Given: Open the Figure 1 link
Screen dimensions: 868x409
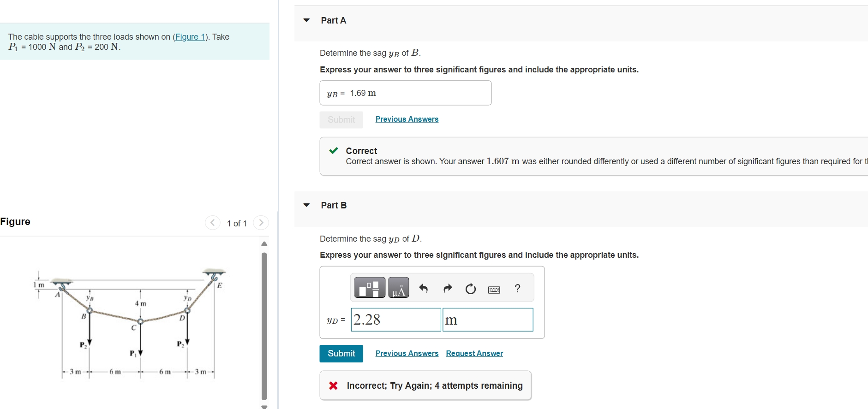Looking at the screenshot, I should [190, 37].
